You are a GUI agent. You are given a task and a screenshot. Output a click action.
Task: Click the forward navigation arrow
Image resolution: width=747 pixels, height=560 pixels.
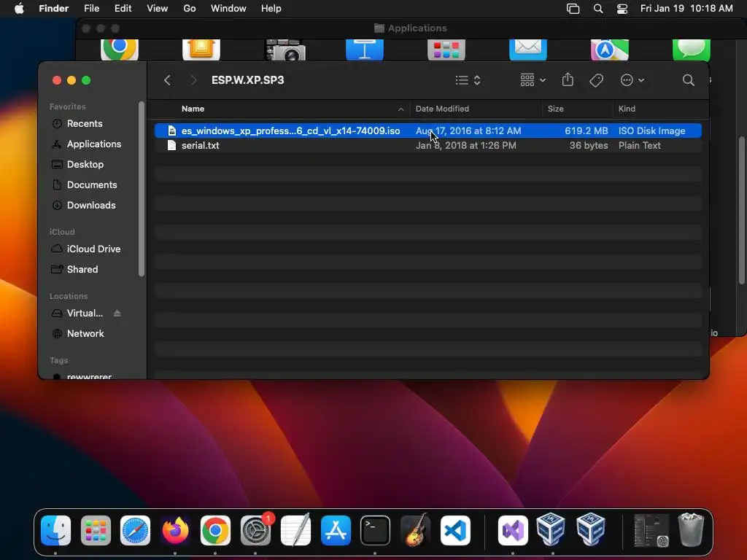(193, 80)
